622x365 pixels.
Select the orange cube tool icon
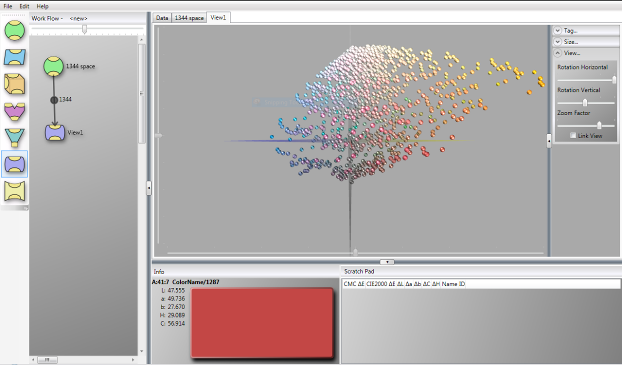pyautogui.click(x=15, y=84)
